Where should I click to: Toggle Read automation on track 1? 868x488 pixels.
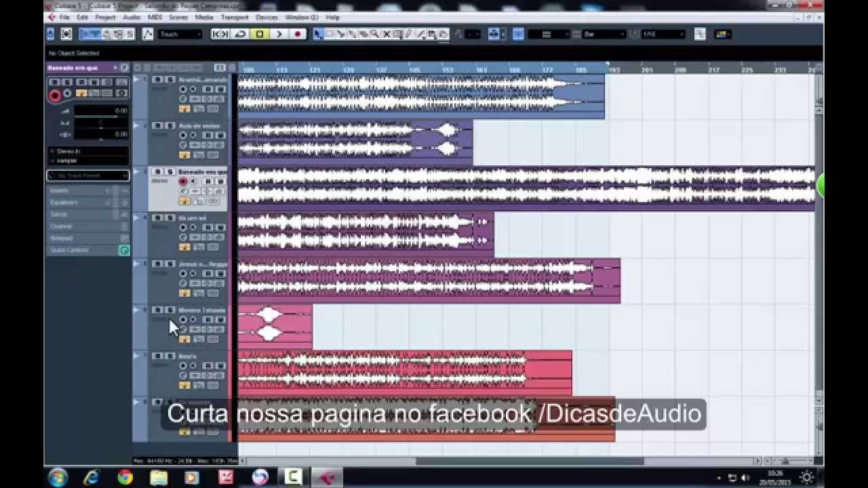click(208, 89)
